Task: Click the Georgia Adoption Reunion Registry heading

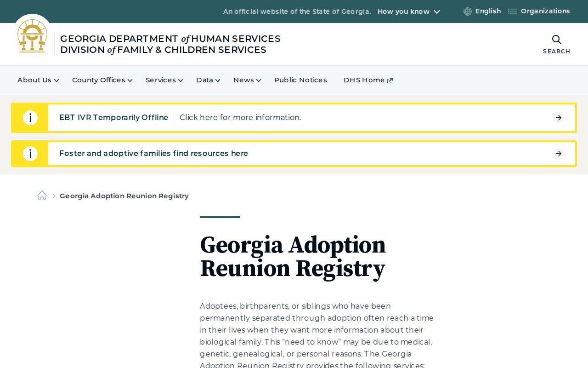Action: pos(293,257)
